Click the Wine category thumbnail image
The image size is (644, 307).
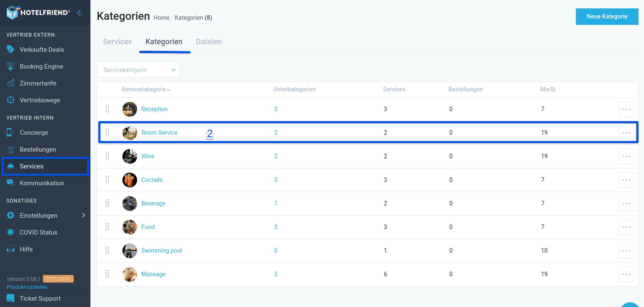click(x=130, y=156)
